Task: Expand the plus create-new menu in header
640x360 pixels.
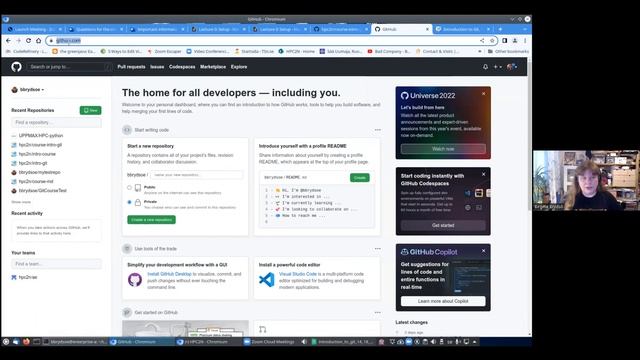Action: [498, 67]
